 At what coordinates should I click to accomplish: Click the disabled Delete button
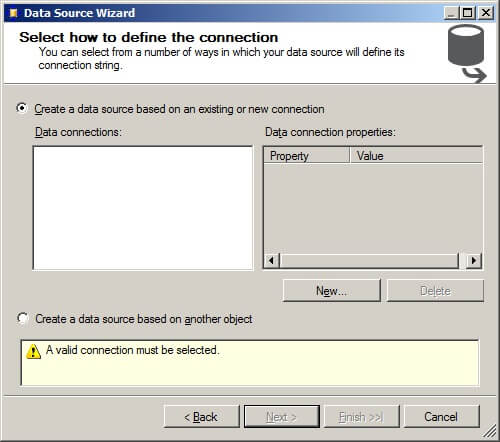pos(435,291)
